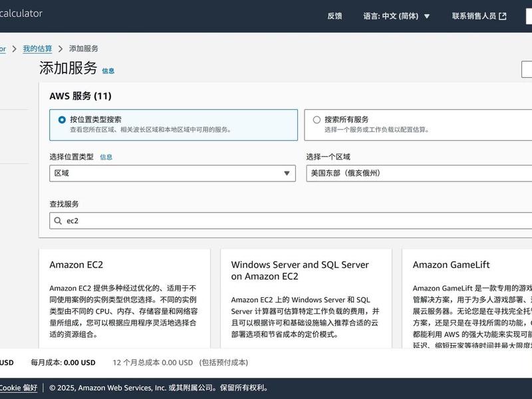Click the 信息 link beside 选择位置类型

[106, 157]
